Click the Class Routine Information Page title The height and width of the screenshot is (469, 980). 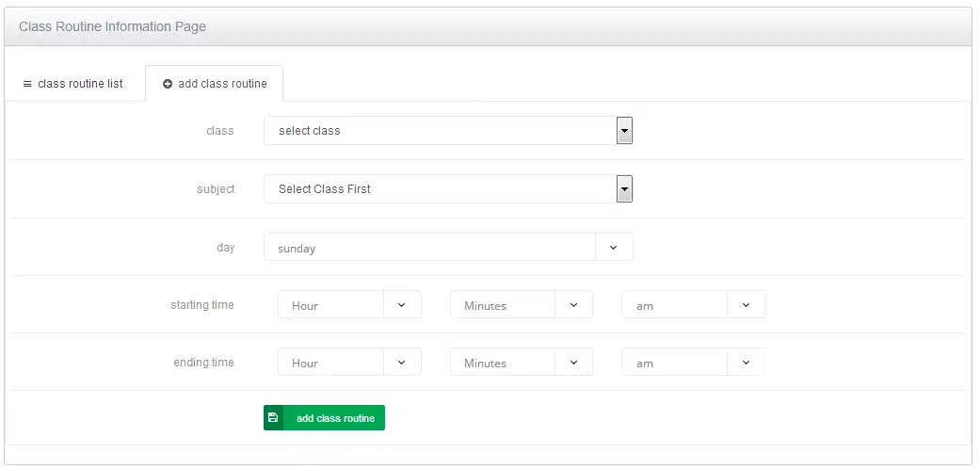click(113, 27)
